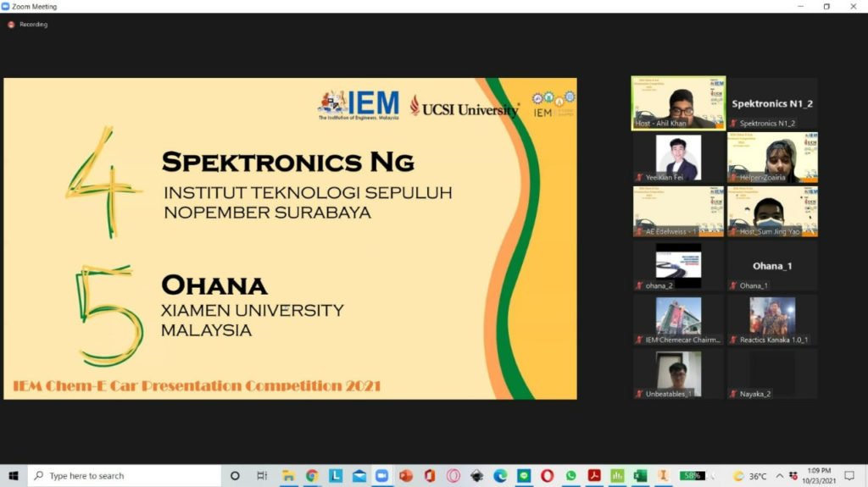Viewport: 868px width, 487px height.
Task: Select the Reactics Kanaka 1.0_1 tile
Action: 772,320
